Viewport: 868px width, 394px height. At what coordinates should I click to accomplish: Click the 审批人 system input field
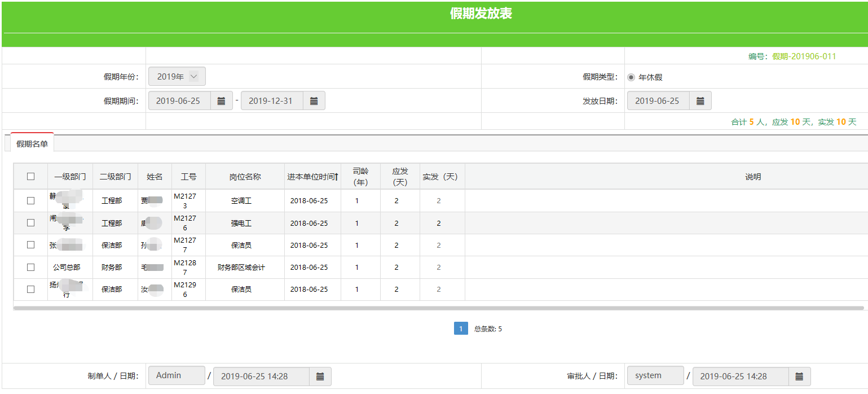coord(655,376)
